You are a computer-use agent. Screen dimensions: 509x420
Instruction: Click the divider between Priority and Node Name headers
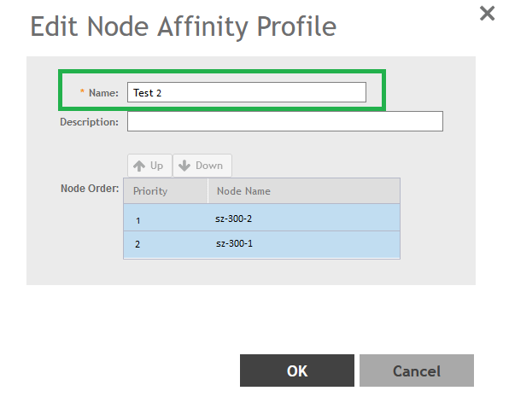pos(208,191)
